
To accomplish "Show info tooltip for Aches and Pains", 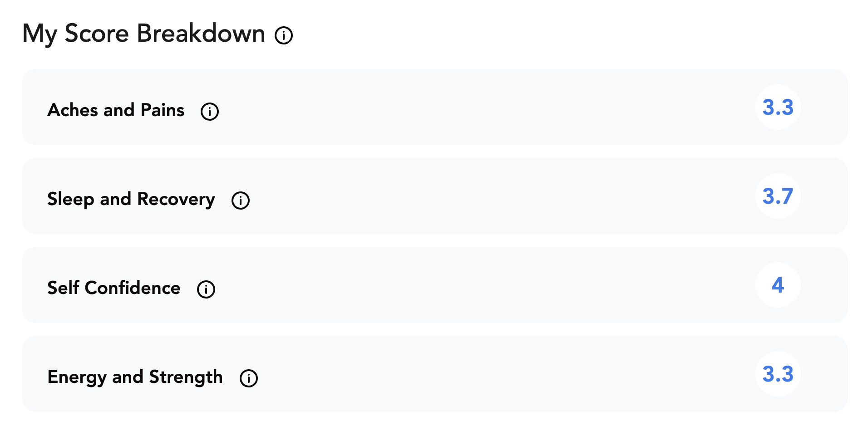I will click(x=210, y=111).
